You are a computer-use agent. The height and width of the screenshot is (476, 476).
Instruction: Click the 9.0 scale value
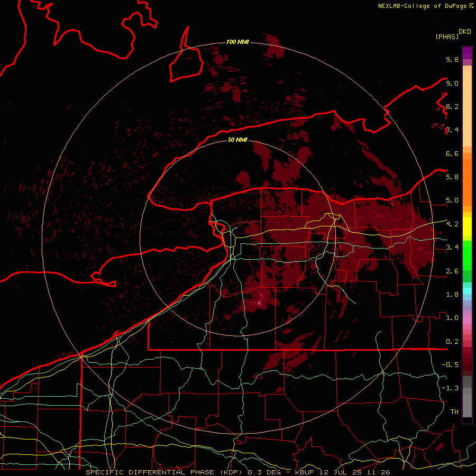[452, 83]
